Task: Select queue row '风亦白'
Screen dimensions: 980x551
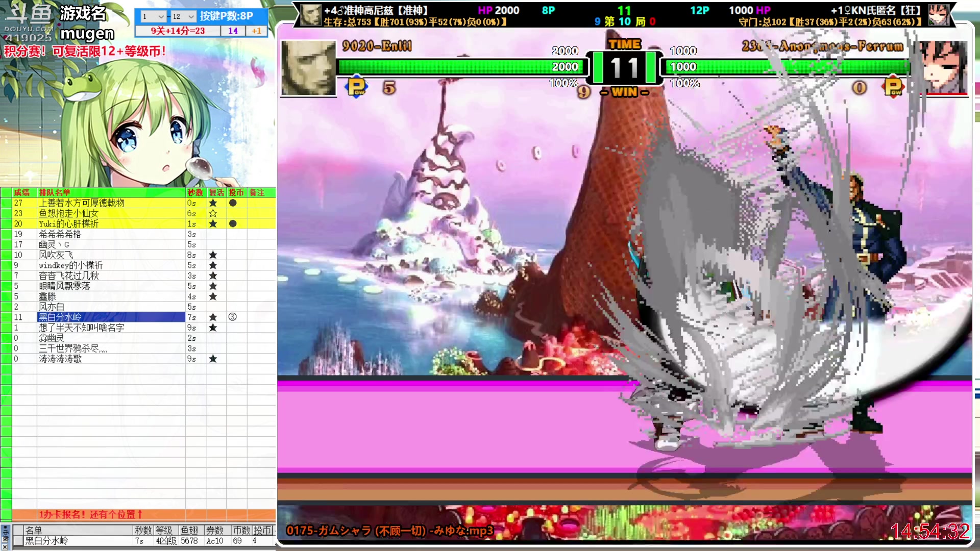Action: [x=138, y=307]
